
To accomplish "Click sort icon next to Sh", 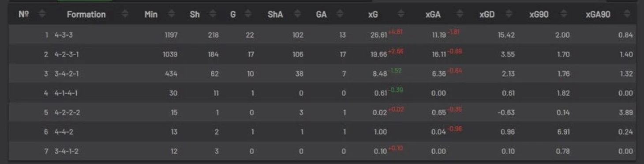I will pyautogui.click(x=213, y=14).
